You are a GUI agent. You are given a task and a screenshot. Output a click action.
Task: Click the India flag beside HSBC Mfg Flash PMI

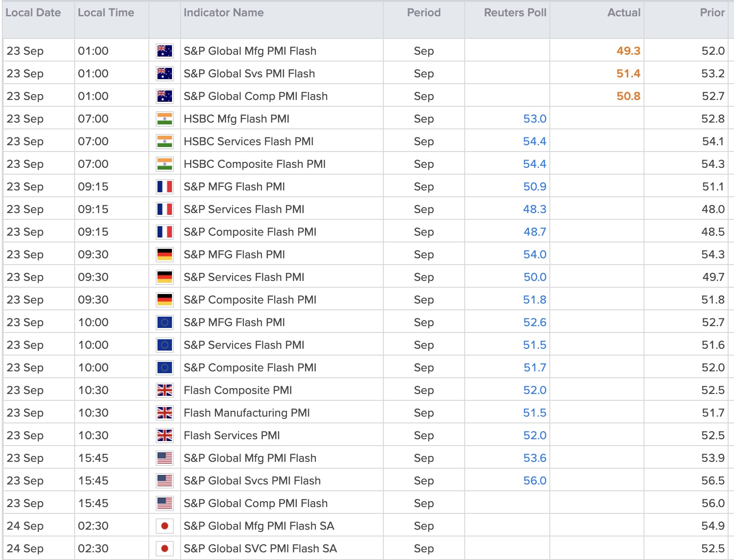(164, 119)
